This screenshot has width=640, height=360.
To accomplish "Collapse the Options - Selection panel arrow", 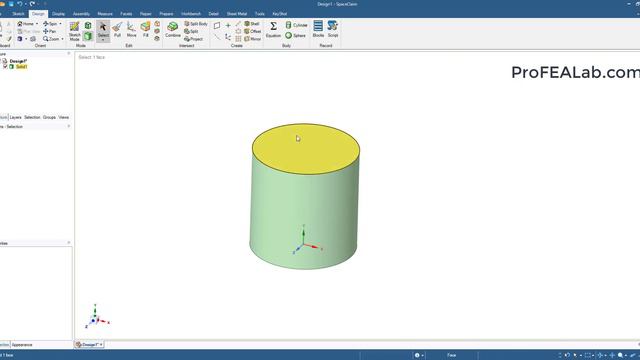I will (x=69, y=127).
